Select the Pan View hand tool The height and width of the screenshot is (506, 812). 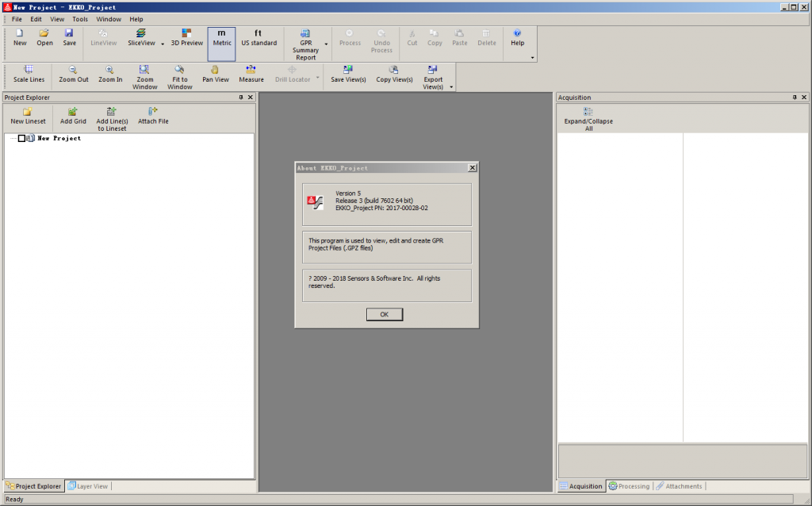[216, 74]
